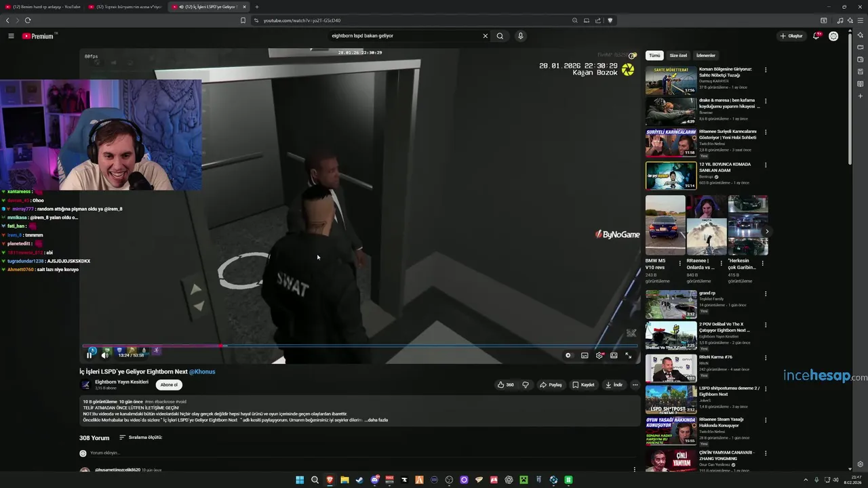868x488 pixels.
Task: Open Discord from taskbar
Action: [x=374, y=480]
